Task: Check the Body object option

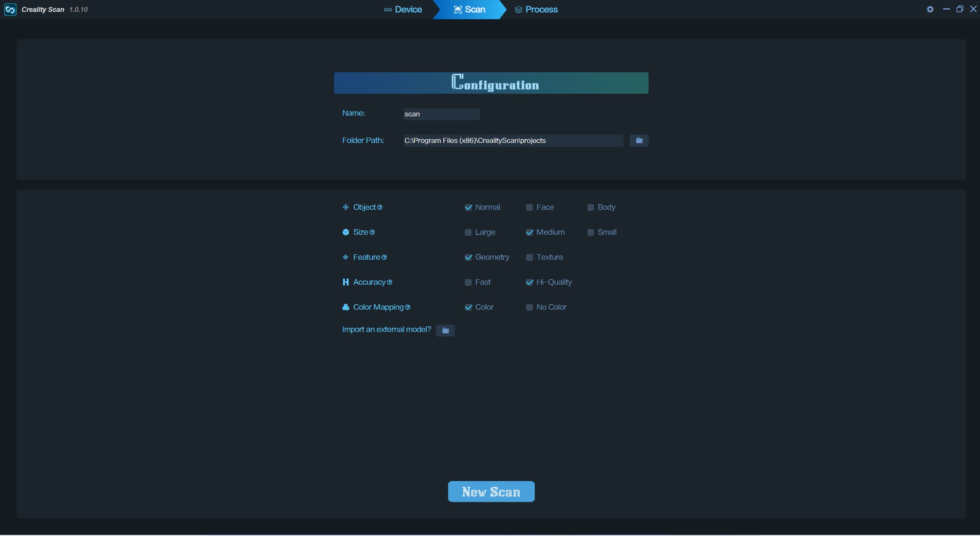Action: point(591,207)
